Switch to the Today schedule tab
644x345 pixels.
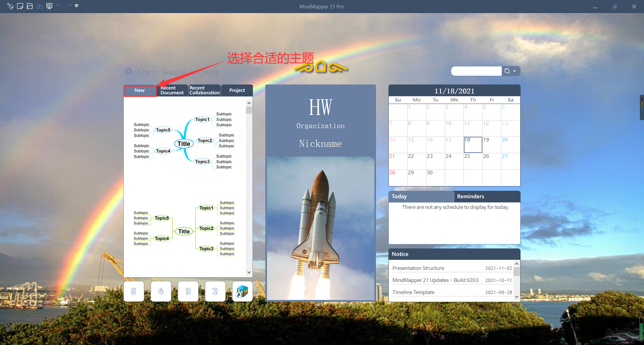point(421,196)
